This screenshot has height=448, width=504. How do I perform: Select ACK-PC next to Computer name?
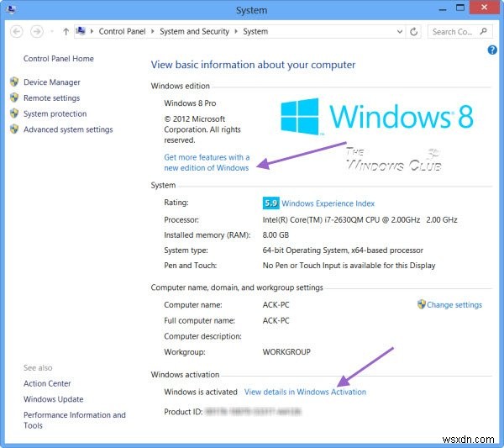pos(276,304)
